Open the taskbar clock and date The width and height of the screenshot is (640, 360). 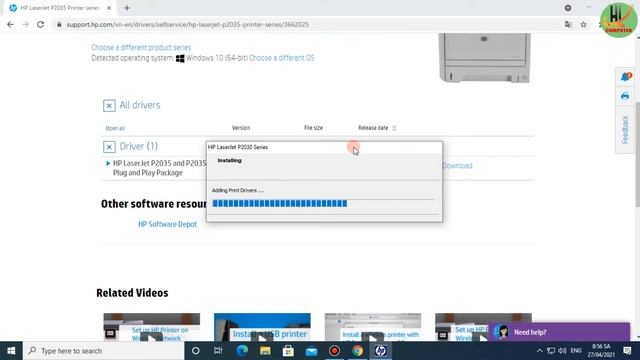pyautogui.click(x=601, y=351)
